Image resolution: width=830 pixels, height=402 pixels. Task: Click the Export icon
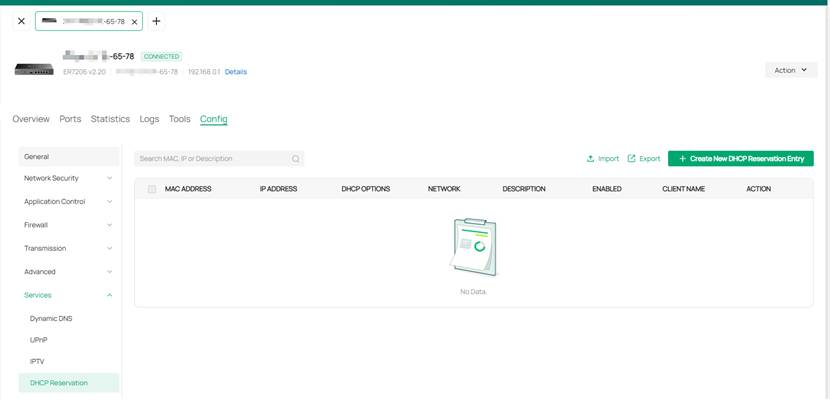(x=632, y=159)
